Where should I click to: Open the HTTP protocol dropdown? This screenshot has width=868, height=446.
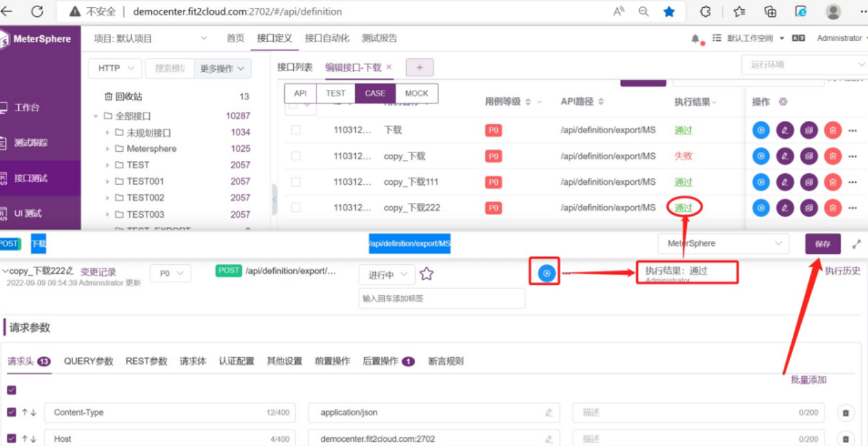pos(115,69)
